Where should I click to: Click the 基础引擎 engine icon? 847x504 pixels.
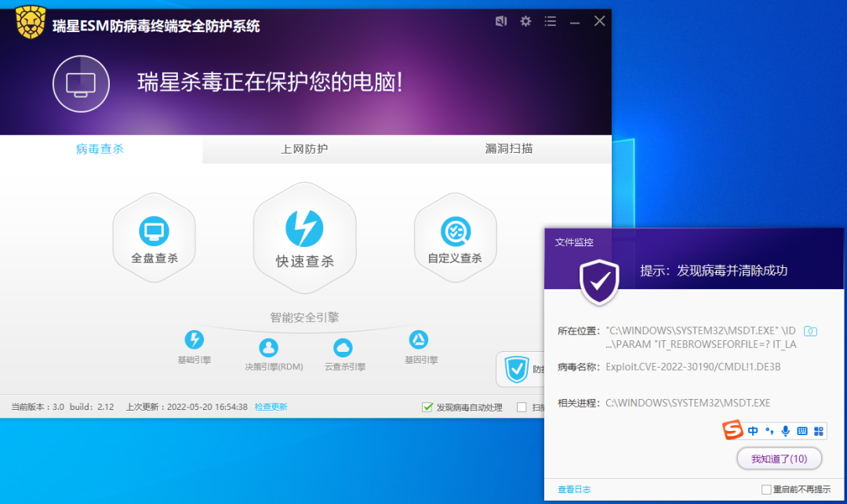(194, 340)
